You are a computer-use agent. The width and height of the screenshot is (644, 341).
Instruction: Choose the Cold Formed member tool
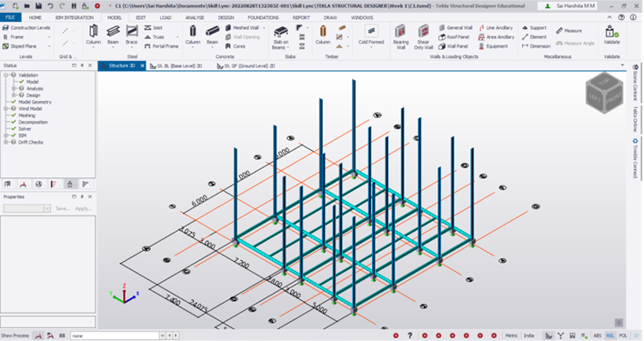(x=371, y=35)
